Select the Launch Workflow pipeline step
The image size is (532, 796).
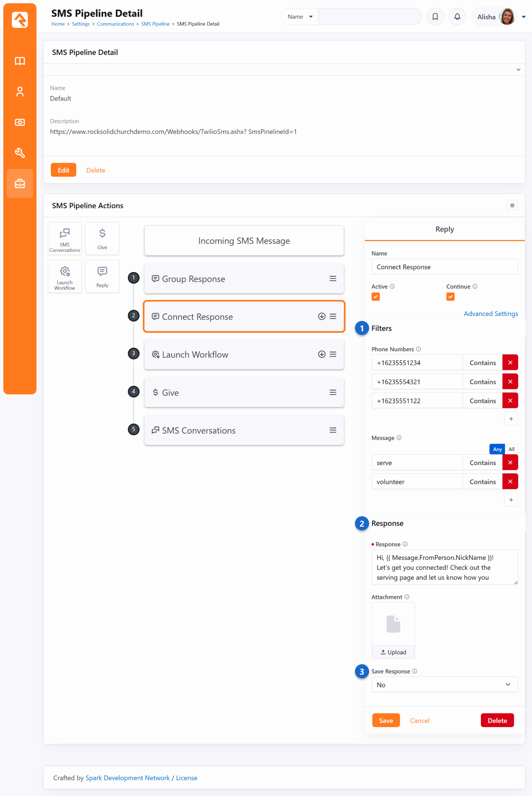[233, 355]
